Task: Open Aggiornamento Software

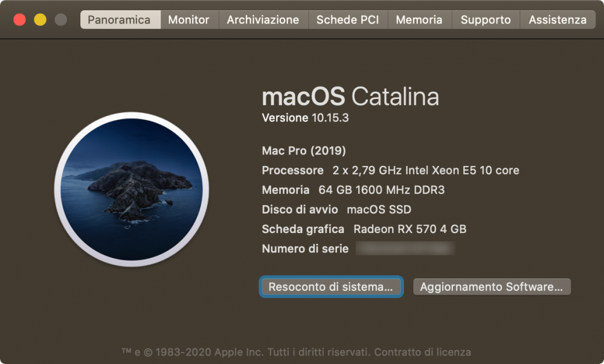Action: (x=492, y=287)
